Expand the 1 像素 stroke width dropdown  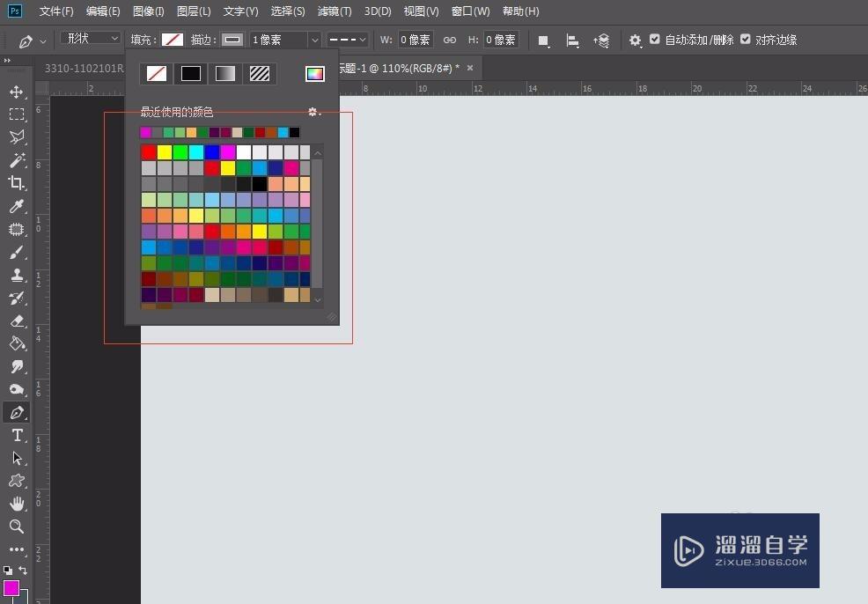click(313, 41)
